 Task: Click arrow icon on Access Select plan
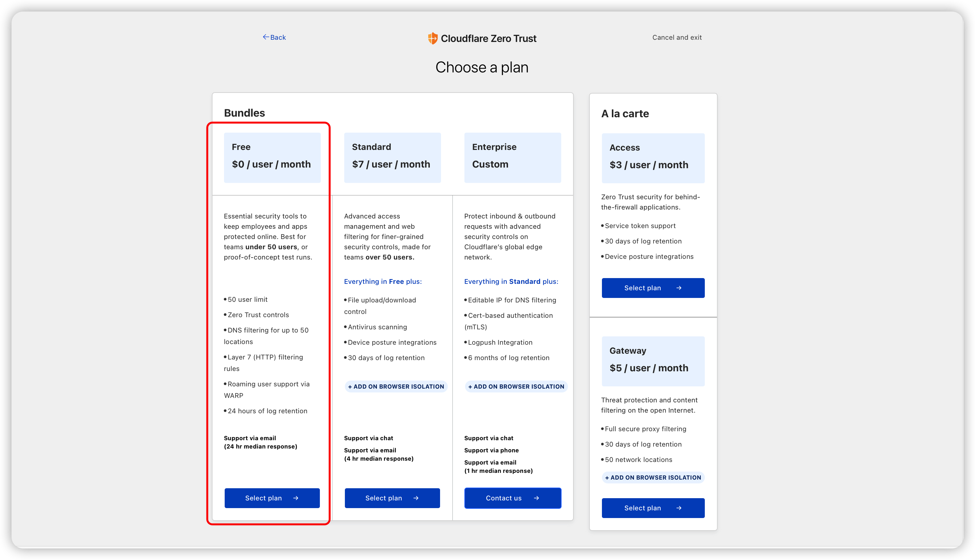(x=679, y=288)
